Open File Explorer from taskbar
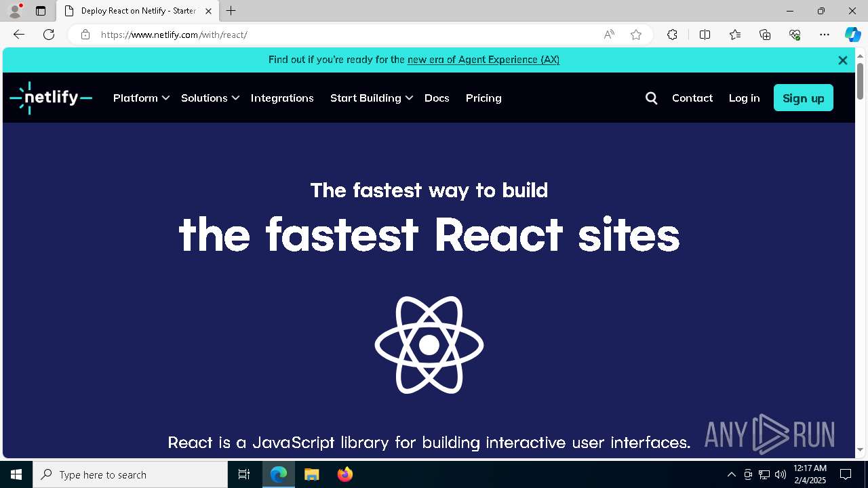The height and width of the screenshot is (488, 868). 312,474
